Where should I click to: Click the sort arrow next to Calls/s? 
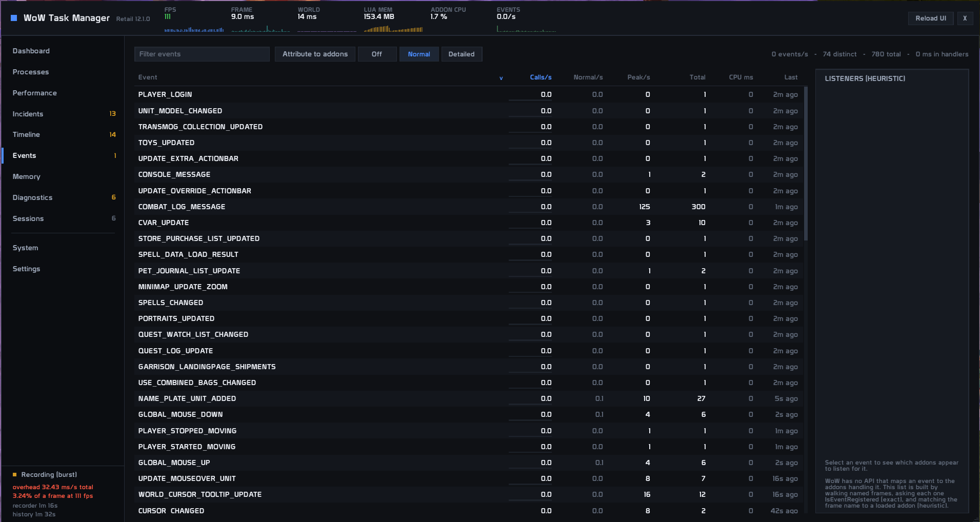(x=501, y=78)
